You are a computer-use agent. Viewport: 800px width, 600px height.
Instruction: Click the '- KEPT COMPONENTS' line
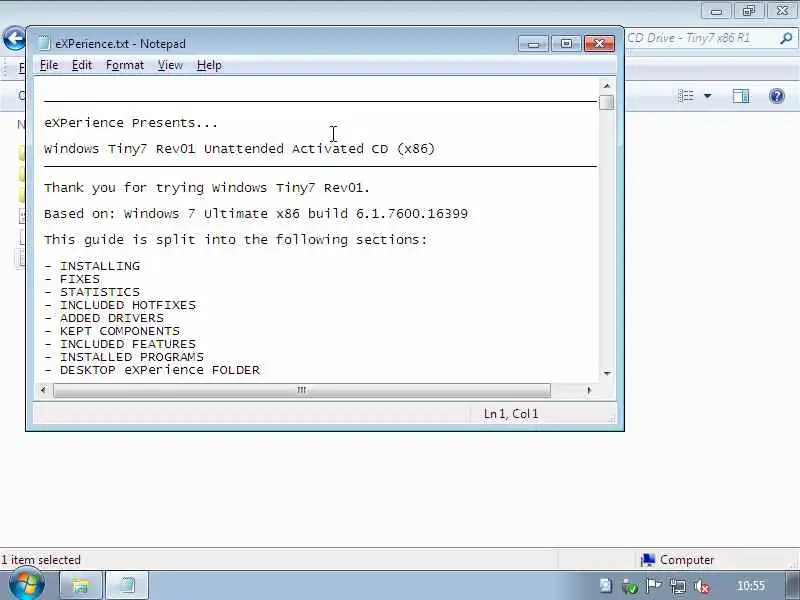(112, 331)
